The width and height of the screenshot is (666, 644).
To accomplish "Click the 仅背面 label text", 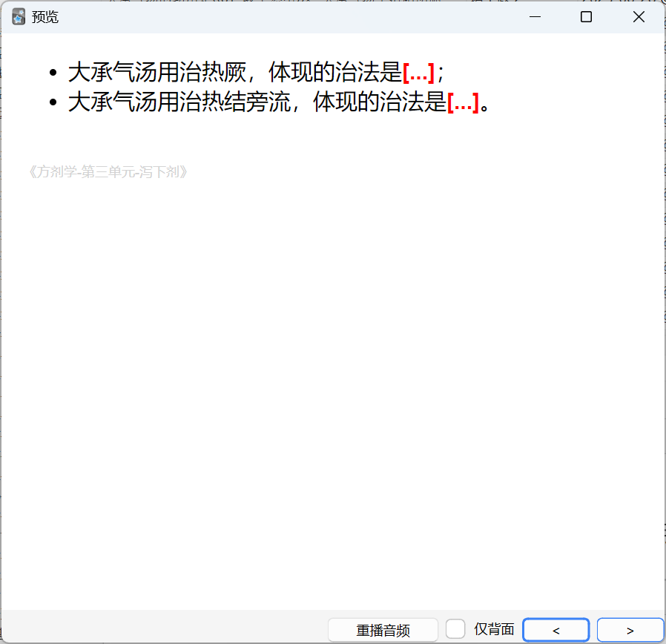I will (494, 629).
